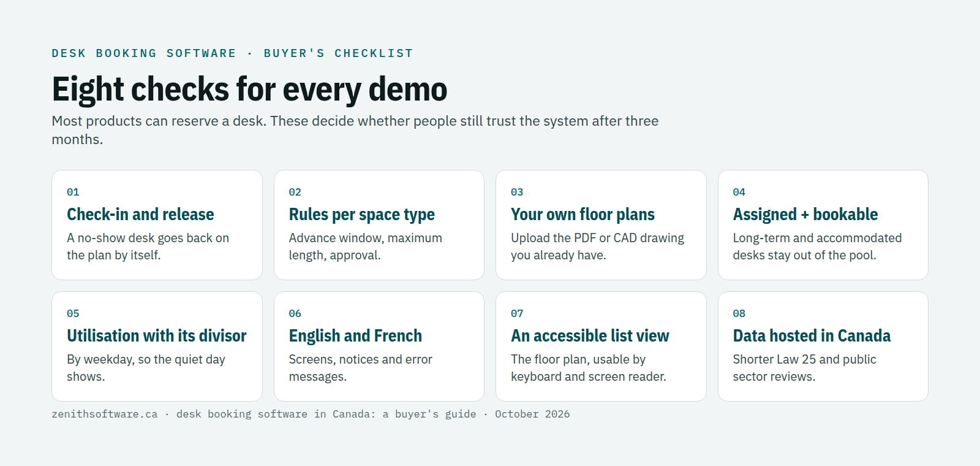Select 'Upload the PDF or CAD drawing' text
This screenshot has width=980, height=466.
coord(598,246)
